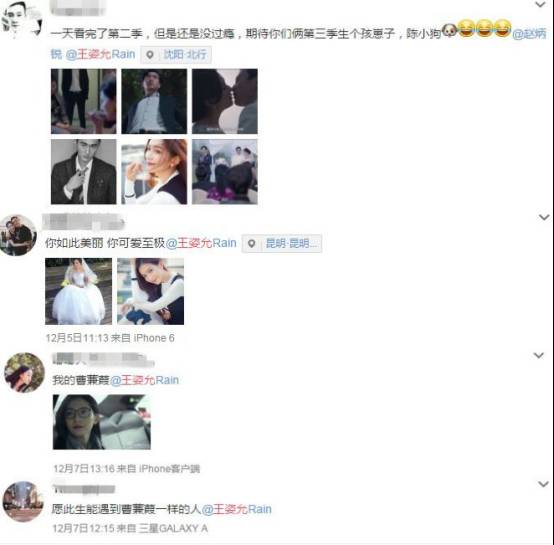554x545 pixels.
Task: Open @王姿允Rain link in the last post
Action: [x=236, y=509]
